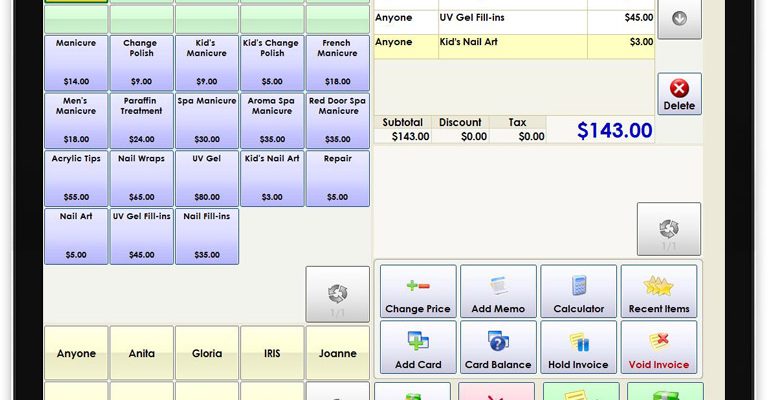Open the Add Memo function

498,291
